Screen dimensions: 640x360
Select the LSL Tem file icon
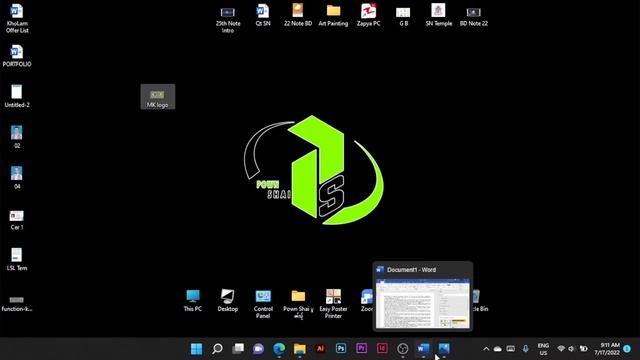(x=17, y=259)
